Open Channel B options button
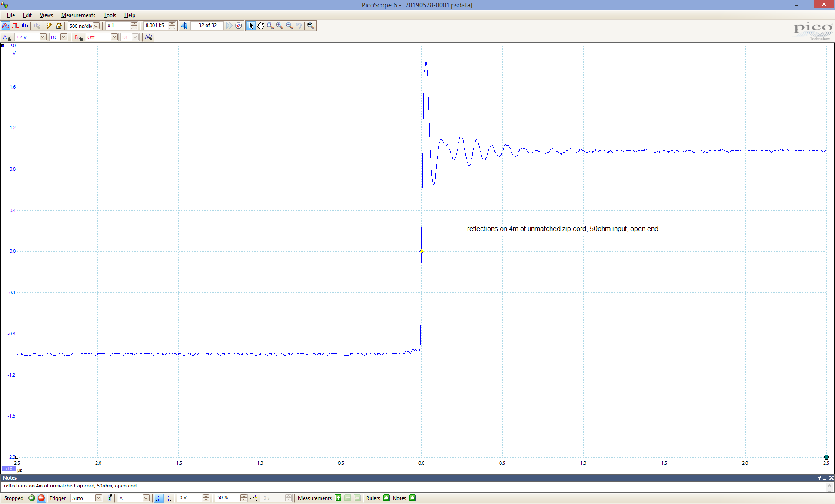This screenshot has width=835, height=504. [78, 37]
